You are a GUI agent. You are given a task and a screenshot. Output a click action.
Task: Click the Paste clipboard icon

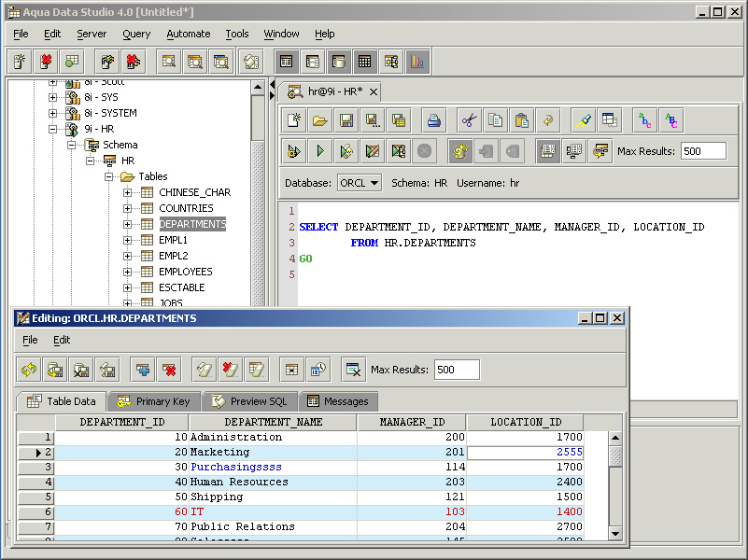tap(522, 119)
